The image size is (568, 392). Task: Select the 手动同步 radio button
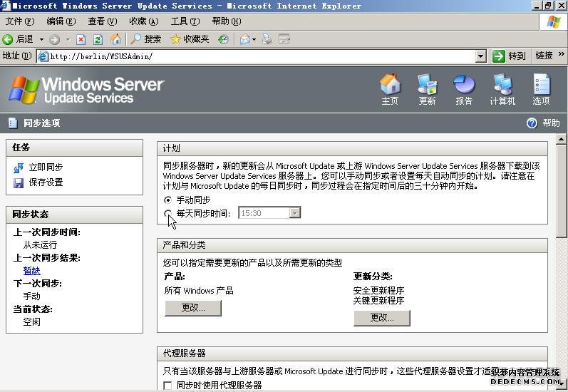[167, 200]
